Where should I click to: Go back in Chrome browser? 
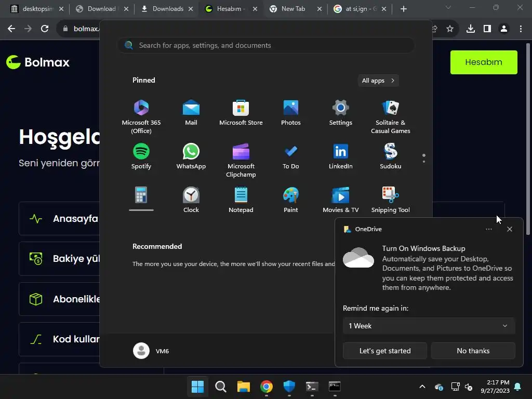(11, 29)
